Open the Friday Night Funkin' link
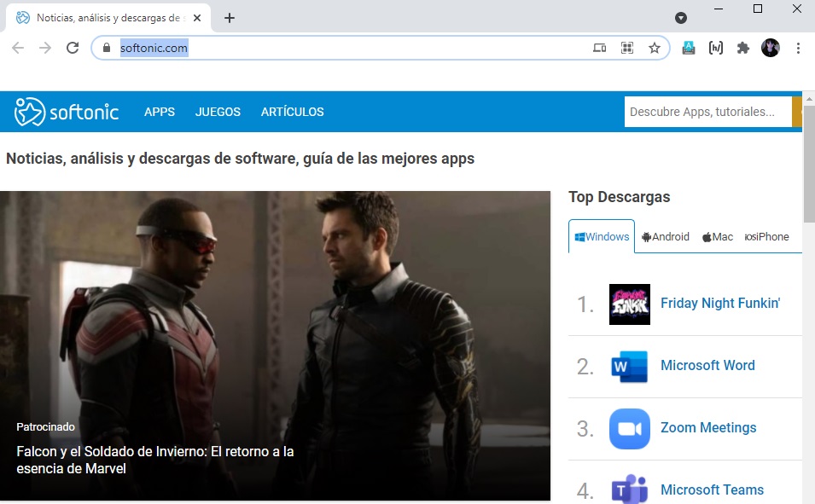The image size is (815, 504). coord(720,303)
